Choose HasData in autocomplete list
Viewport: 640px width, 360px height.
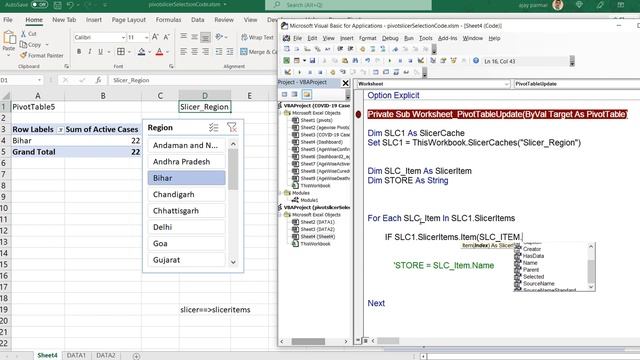(x=533, y=256)
